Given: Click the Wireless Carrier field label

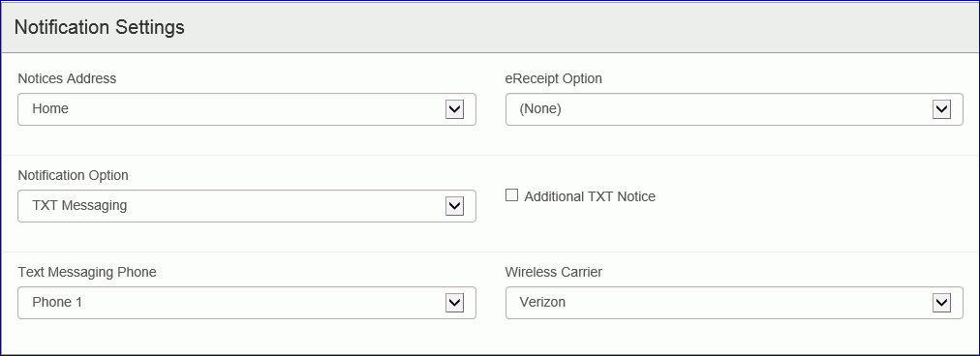Looking at the screenshot, I should coord(553,272).
